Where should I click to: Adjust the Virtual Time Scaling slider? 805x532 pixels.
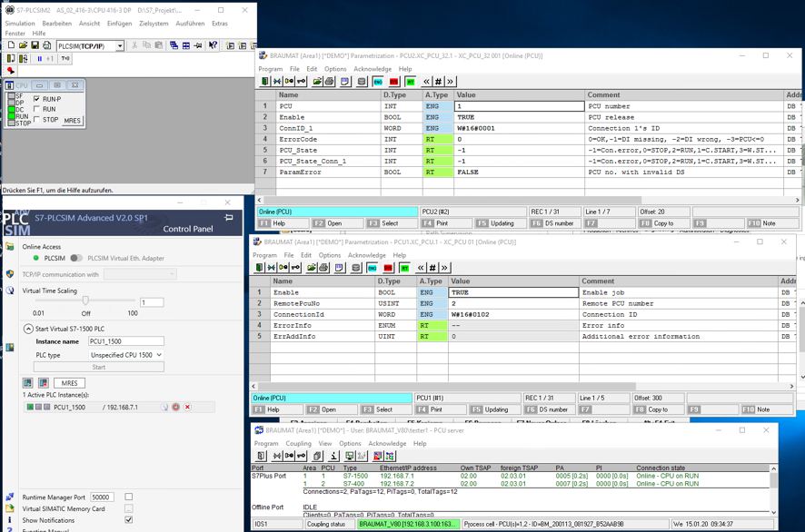(x=85, y=300)
